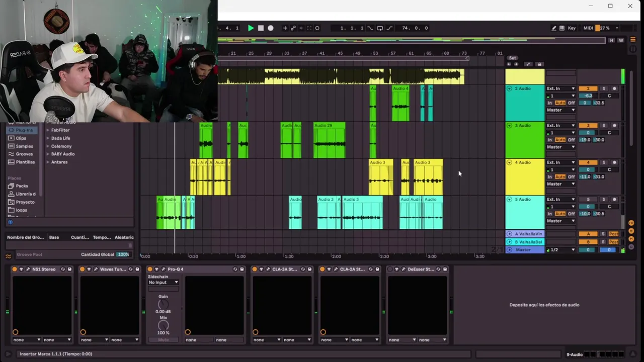This screenshot has width=644, height=362.
Task: Expand the FabFilter plug-in folder
Action: (48, 130)
